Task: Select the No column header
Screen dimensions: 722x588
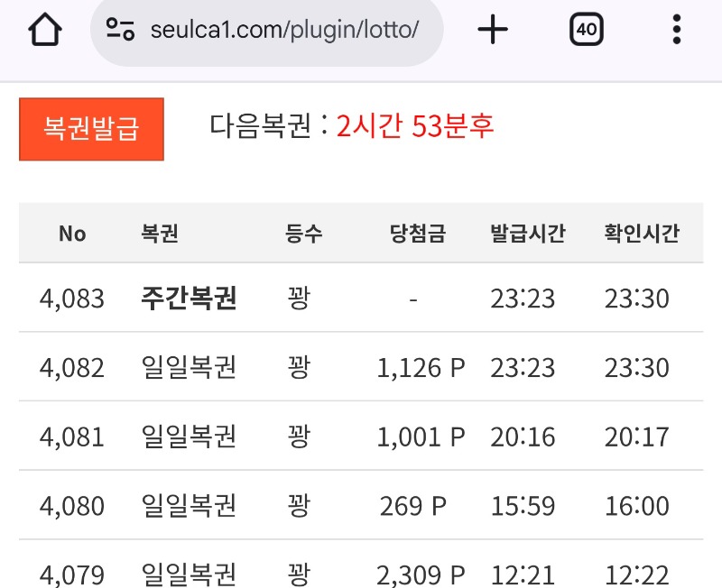Action: [x=72, y=234]
